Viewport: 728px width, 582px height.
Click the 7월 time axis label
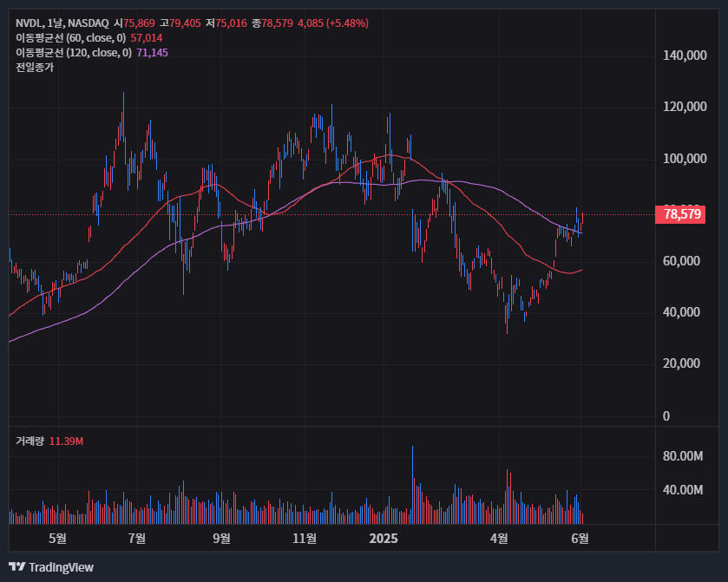pos(137,539)
